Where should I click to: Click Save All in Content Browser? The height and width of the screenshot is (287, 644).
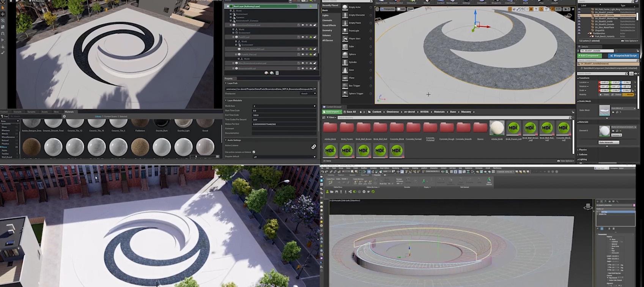(x=350, y=112)
